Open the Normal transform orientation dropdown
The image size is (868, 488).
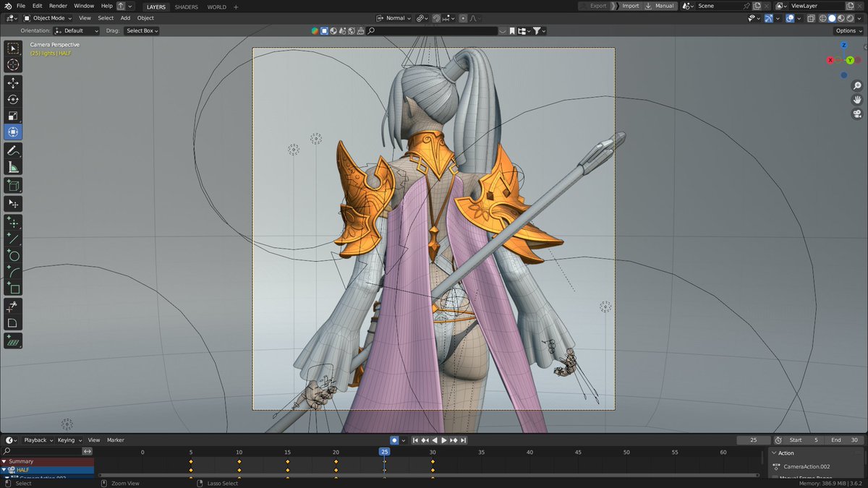(394, 18)
